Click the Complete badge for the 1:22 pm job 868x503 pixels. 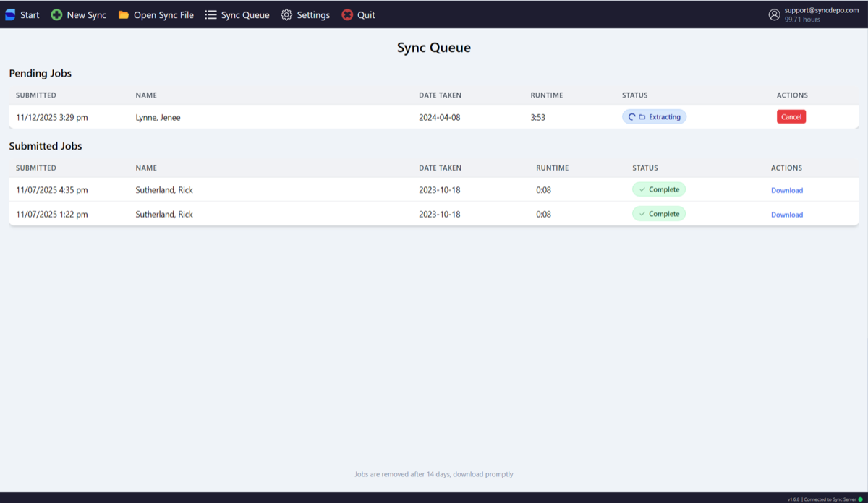[658, 213]
